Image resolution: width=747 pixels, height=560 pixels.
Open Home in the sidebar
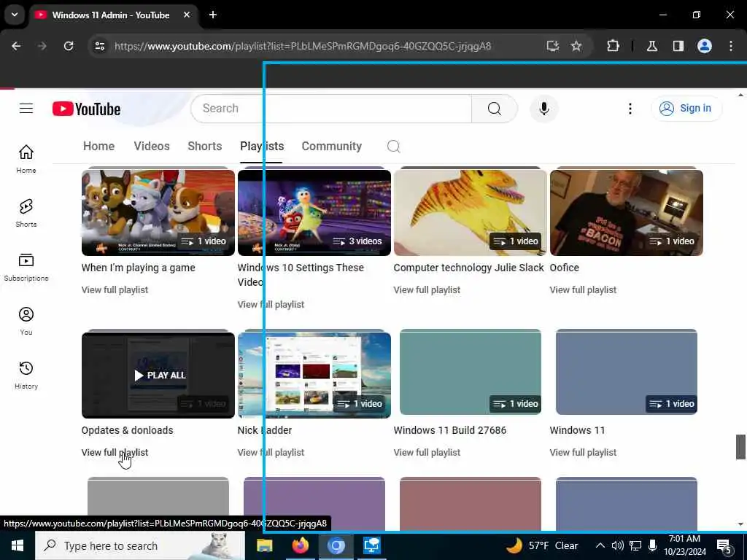click(x=26, y=159)
